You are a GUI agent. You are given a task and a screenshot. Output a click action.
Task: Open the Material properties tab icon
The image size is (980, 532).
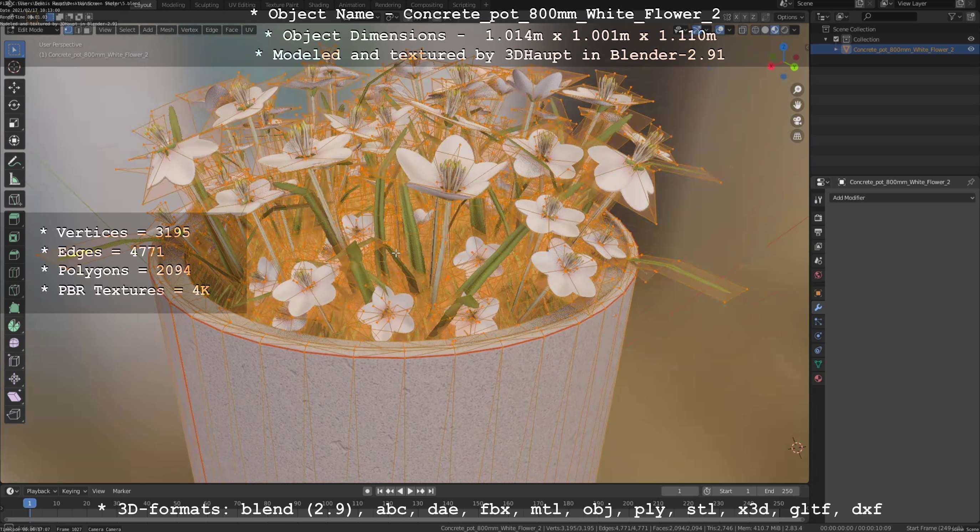818,378
